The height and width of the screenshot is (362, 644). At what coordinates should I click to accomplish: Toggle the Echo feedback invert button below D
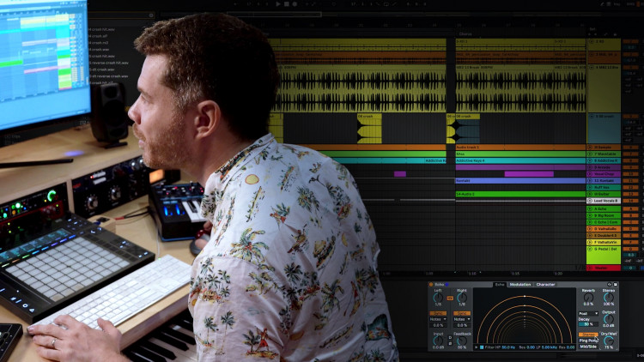pyautogui.click(x=450, y=343)
